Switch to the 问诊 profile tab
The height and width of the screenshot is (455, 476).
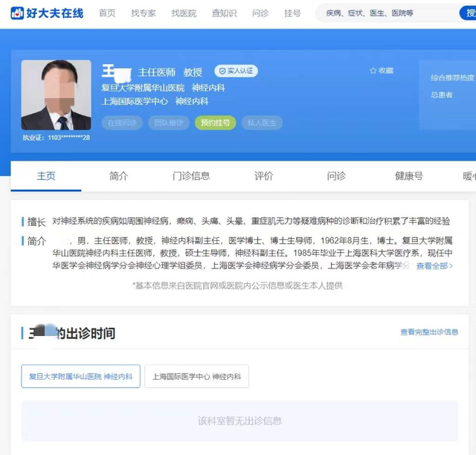point(336,176)
